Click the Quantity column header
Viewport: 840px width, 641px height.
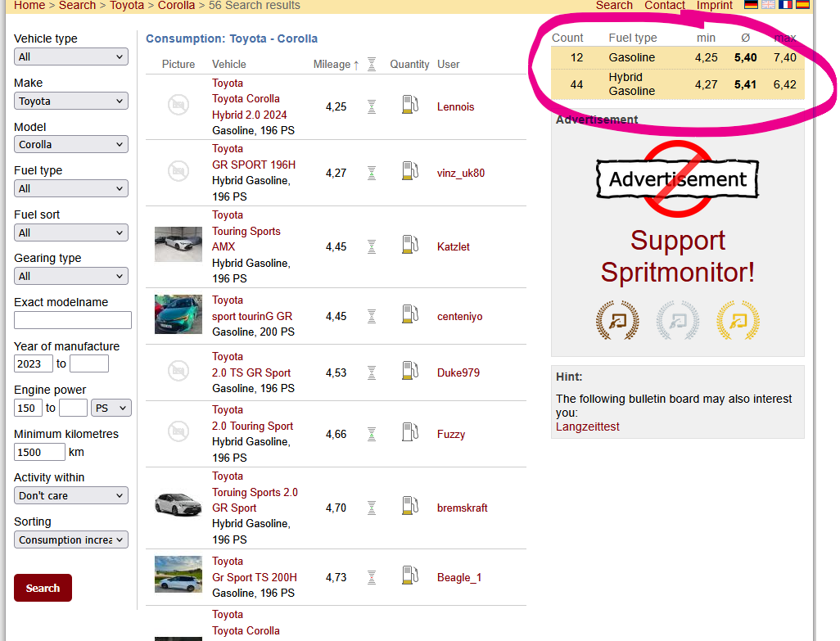(410, 64)
